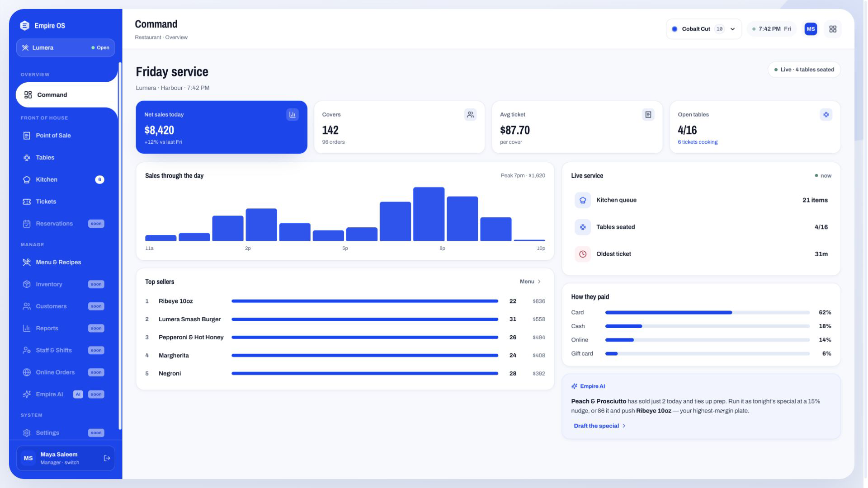This screenshot has width=868, height=488.
Task: Click the Peak 7pm $1,620 label
Action: click(x=523, y=176)
